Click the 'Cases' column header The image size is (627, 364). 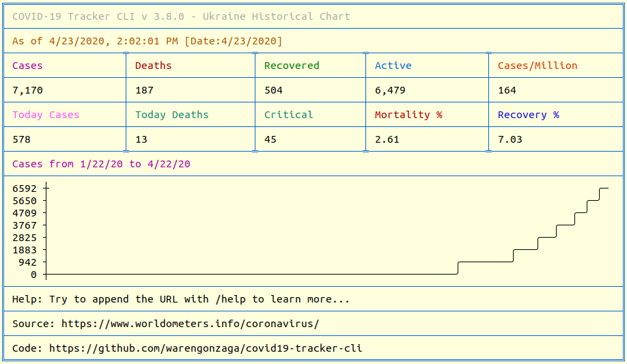[27, 66]
